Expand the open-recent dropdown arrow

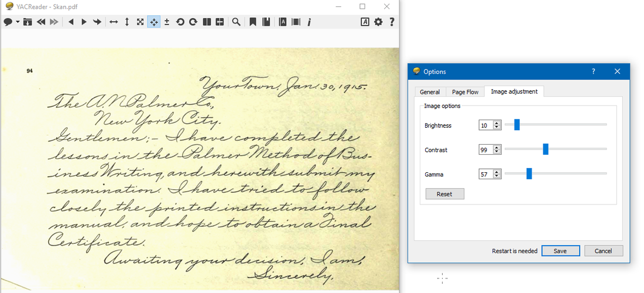click(x=18, y=22)
